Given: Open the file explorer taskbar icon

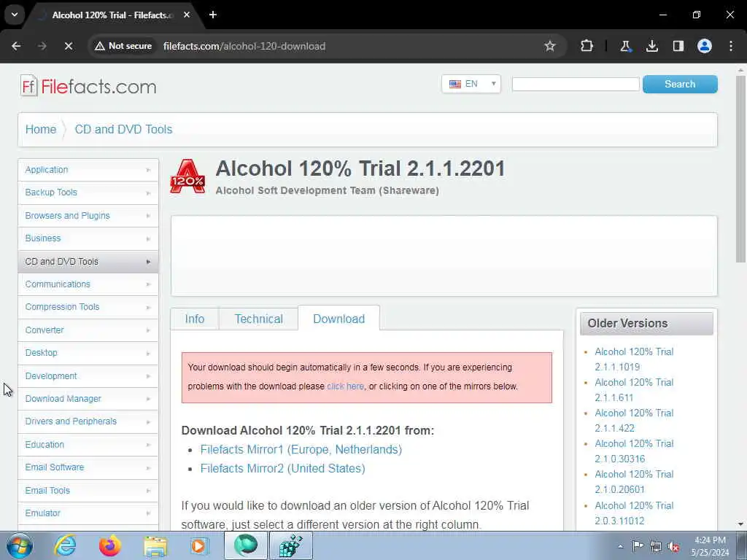Looking at the screenshot, I should click(155, 545).
